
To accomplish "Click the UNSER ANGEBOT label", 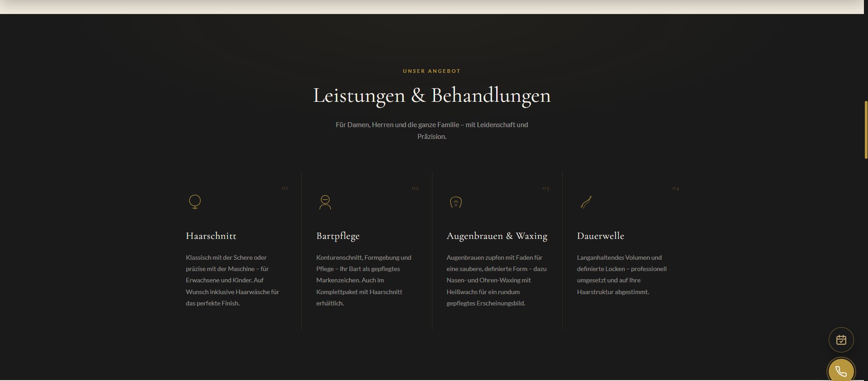I will [x=432, y=71].
